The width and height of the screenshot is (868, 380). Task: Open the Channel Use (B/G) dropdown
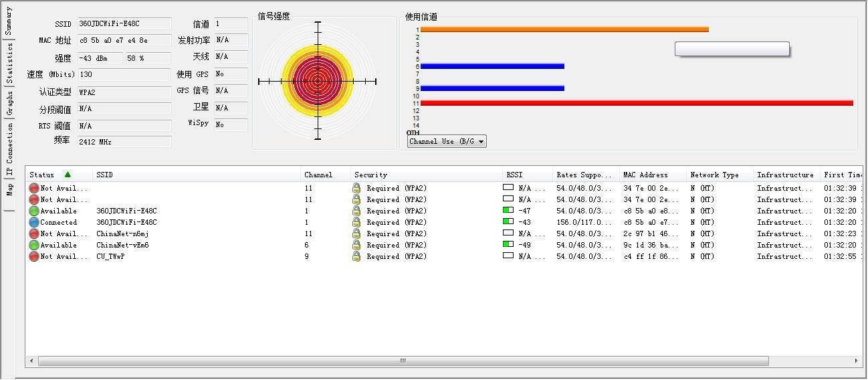(x=447, y=141)
